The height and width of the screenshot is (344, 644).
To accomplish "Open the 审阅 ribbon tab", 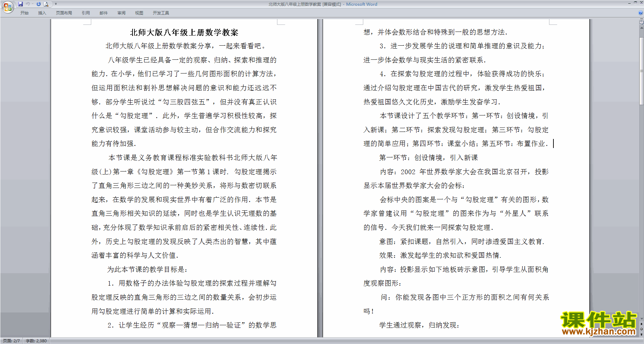I will (x=121, y=13).
